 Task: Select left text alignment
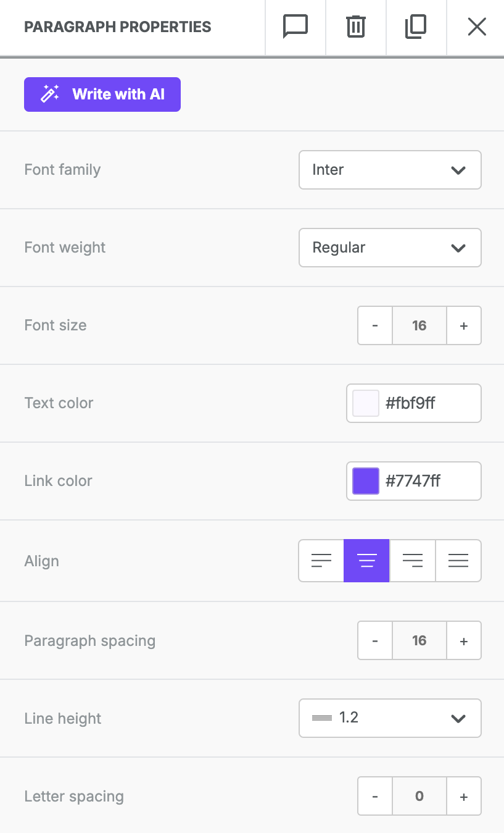click(321, 561)
